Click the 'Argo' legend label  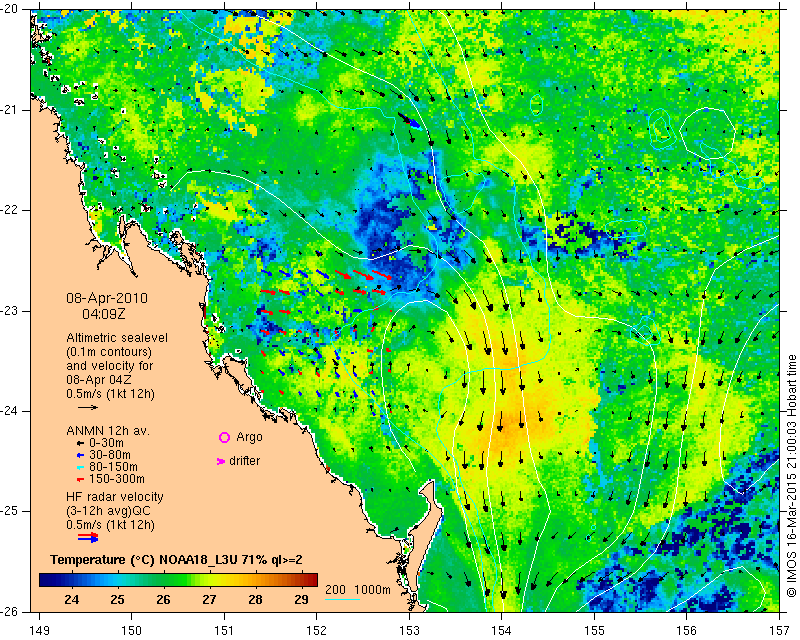tap(249, 437)
